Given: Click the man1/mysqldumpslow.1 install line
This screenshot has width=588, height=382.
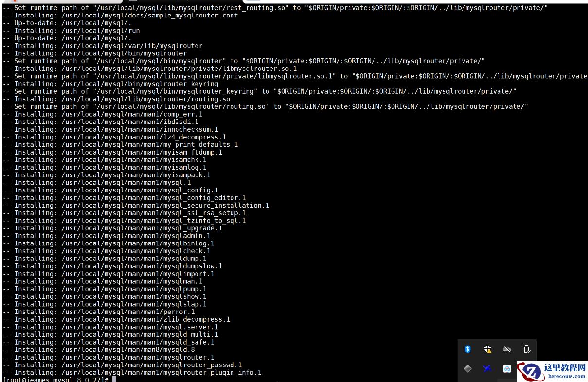Looking at the screenshot, I should pyautogui.click(x=112, y=266).
